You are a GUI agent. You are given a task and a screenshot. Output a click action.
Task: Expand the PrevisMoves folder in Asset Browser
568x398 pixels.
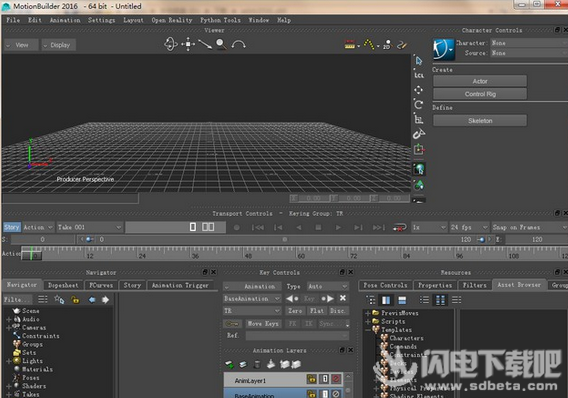click(x=368, y=313)
